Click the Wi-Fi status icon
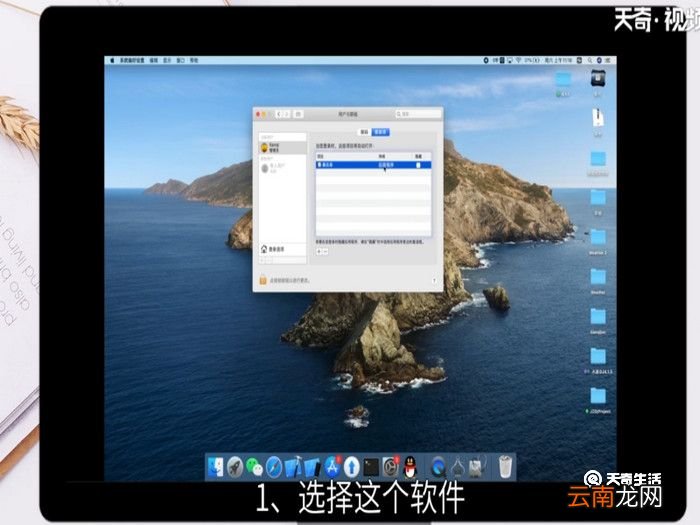The width and height of the screenshot is (700, 525). 518,60
